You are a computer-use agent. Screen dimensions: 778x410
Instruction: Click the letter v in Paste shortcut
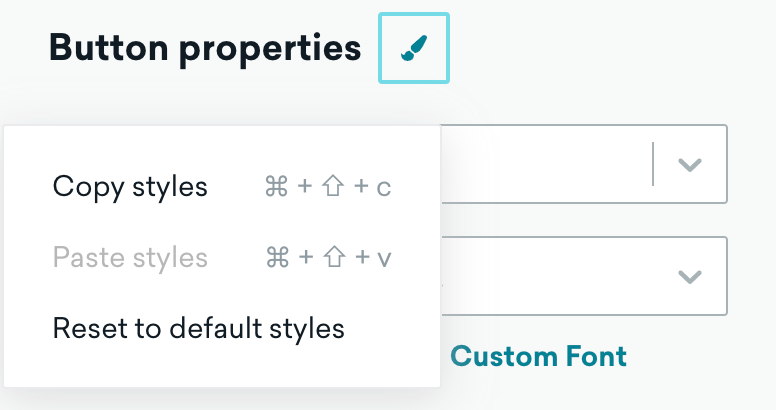[x=384, y=259]
